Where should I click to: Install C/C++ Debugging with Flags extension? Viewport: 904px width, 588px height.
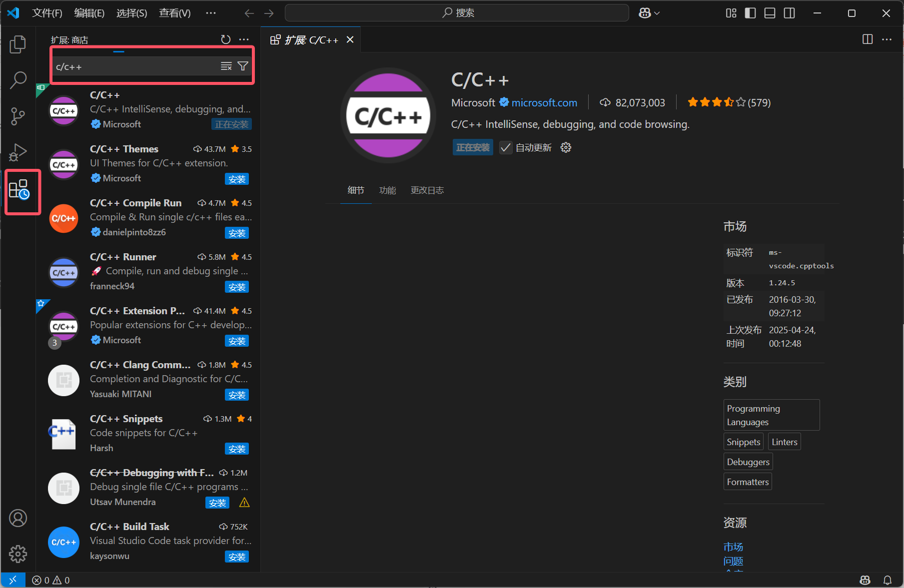[217, 503]
